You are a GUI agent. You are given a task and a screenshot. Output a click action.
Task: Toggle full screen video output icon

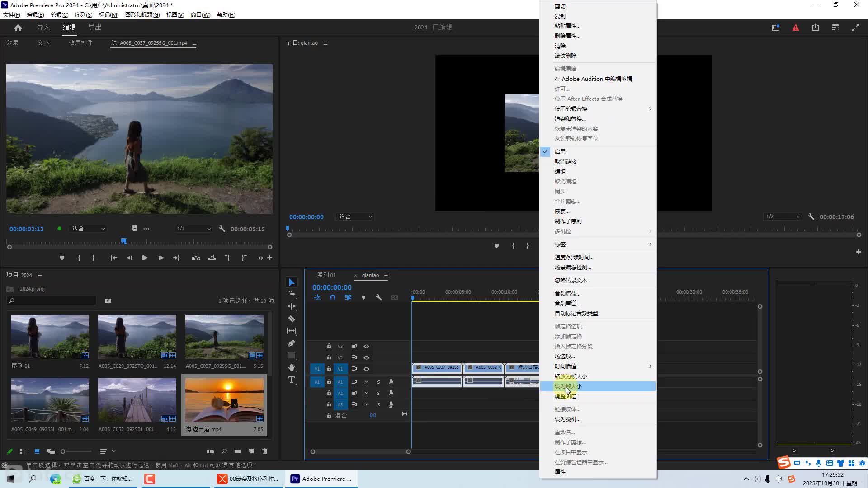click(855, 28)
